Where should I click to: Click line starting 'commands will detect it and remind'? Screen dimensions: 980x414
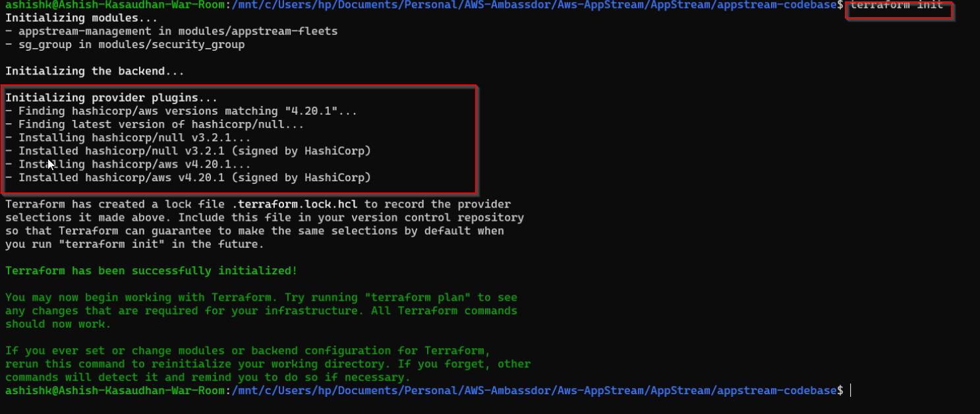[208, 377]
